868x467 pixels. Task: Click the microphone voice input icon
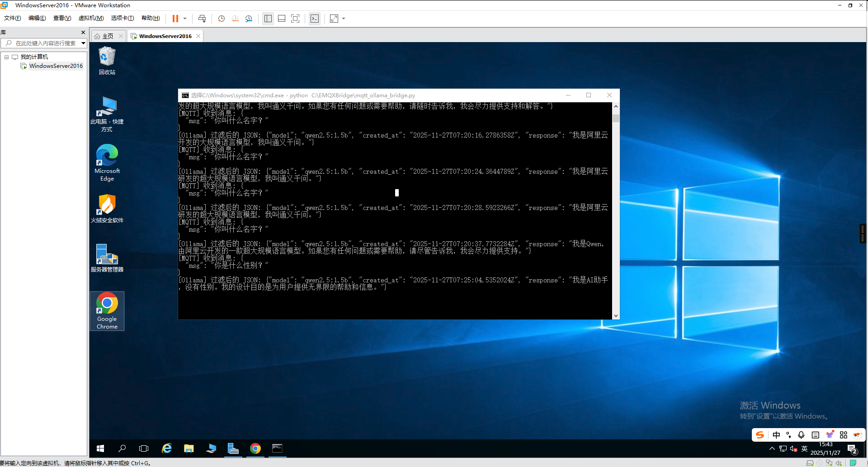(x=801, y=435)
